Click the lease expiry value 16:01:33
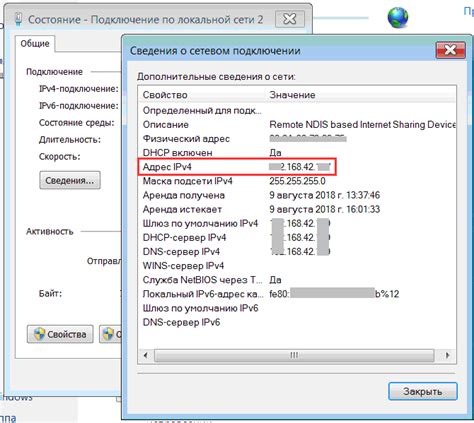The height and width of the screenshot is (423, 474). click(x=363, y=209)
